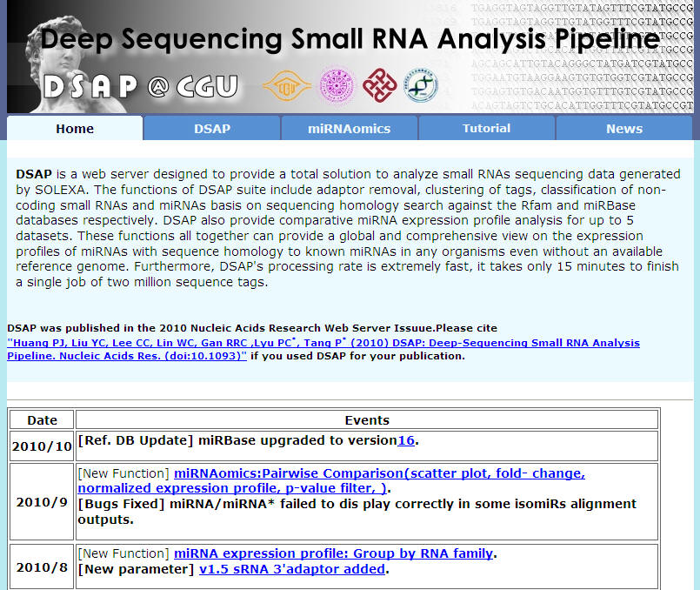Click the Date column header
700x590 pixels.
(42, 420)
